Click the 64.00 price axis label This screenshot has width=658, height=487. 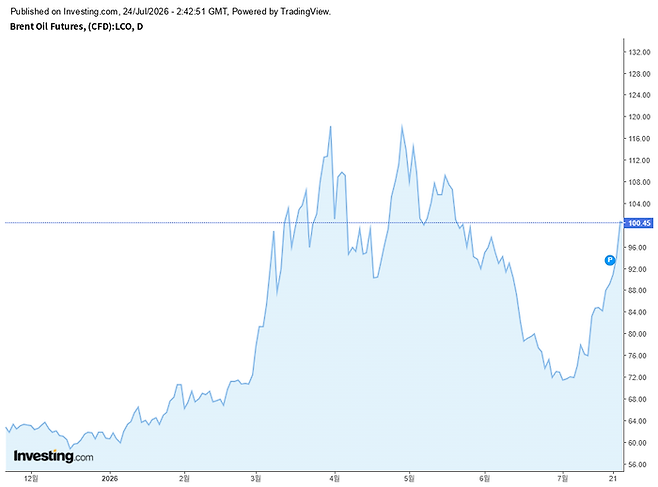click(x=639, y=421)
